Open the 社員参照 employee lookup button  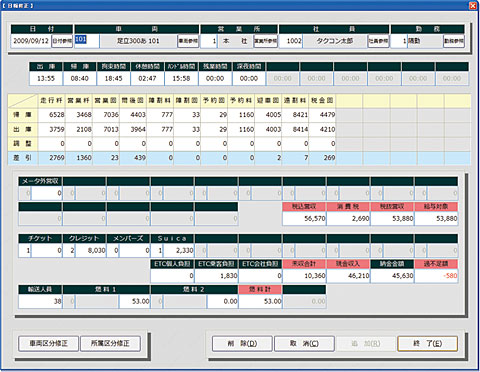[378, 41]
